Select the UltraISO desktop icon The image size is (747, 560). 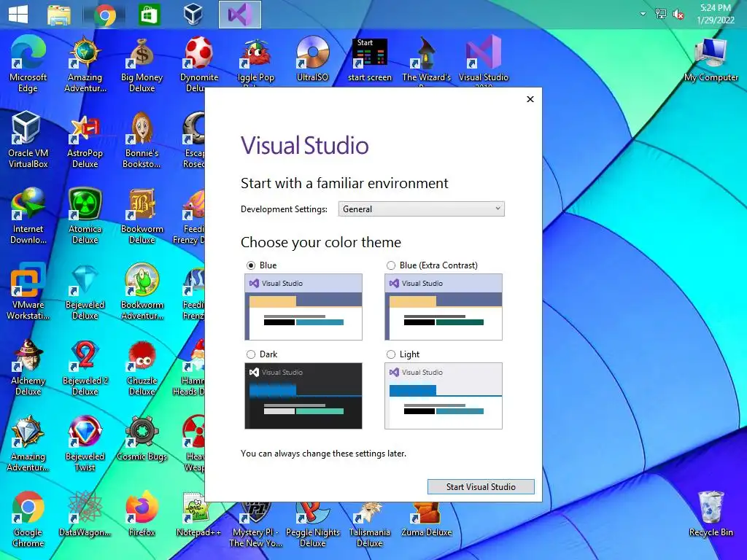pos(312,59)
